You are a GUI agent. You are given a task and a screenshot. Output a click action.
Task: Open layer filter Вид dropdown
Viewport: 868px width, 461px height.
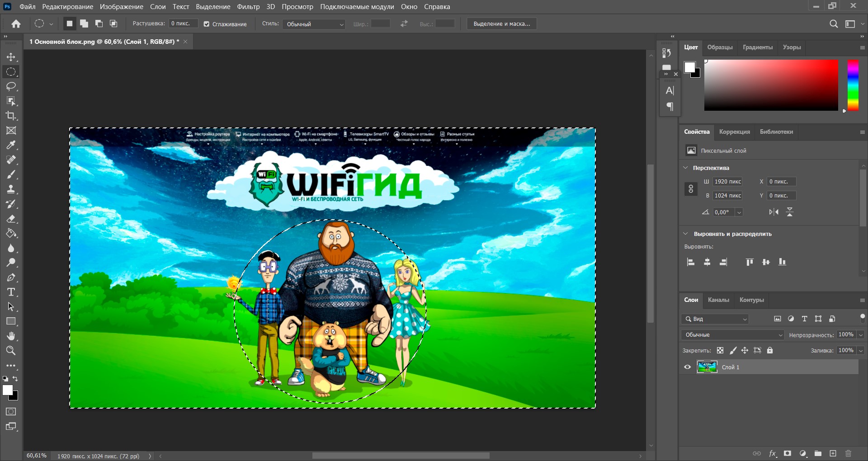715,319
